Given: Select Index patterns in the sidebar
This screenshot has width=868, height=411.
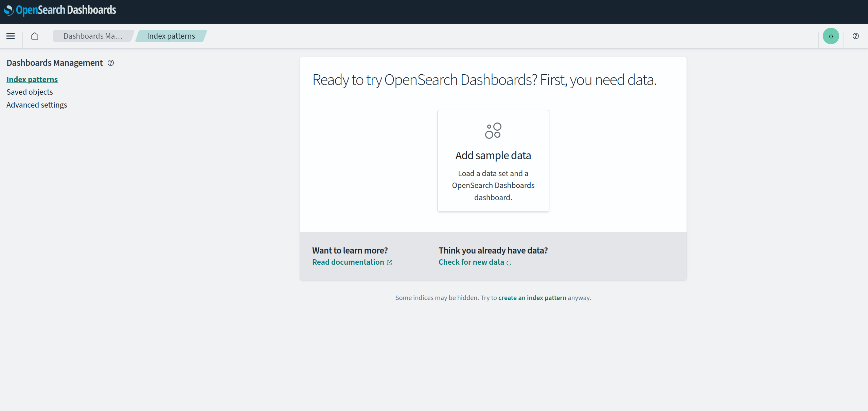Looking at the screenshot, I should 32,79.
